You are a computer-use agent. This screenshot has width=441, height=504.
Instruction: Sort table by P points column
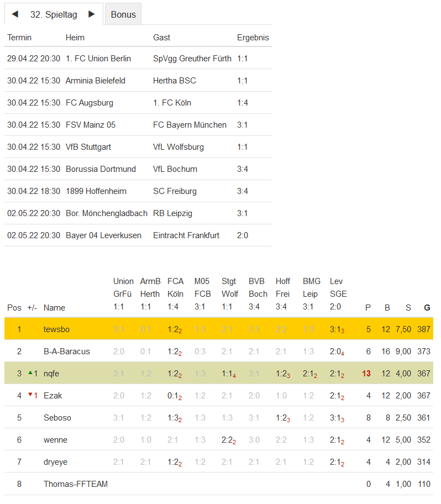(368, 308)
